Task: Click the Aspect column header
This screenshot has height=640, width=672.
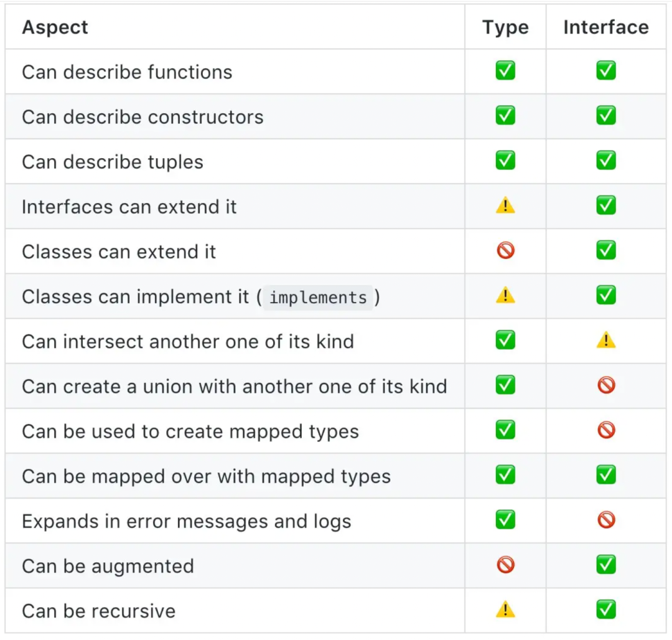Action: click(x=55, y=27)
